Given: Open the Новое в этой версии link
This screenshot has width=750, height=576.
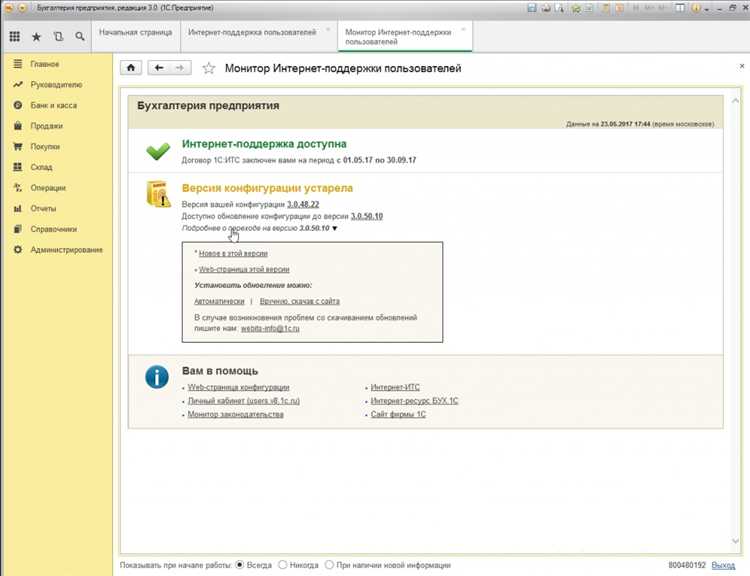Looking at the screenshot, I should point(233,254).
